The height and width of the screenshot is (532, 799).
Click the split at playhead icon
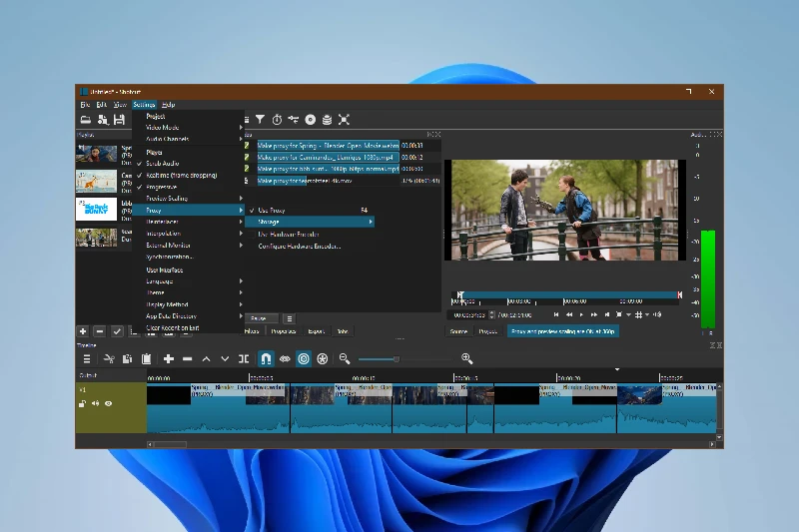pyautogui.click(x=244, y=359)
